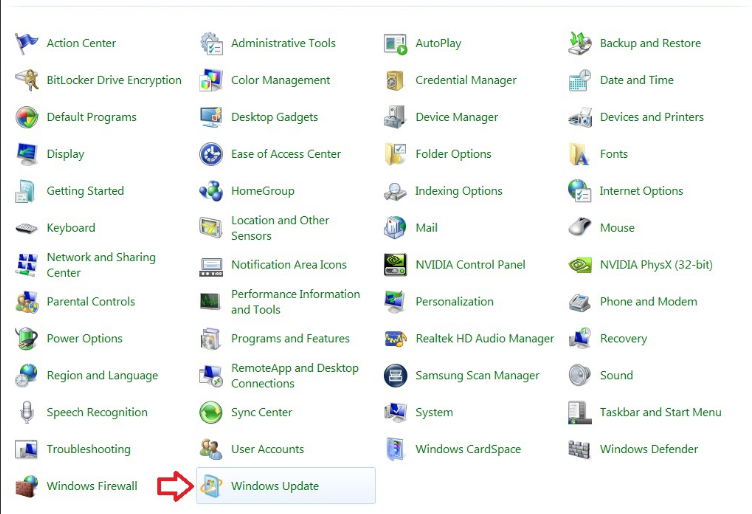This screenshot has height=514, width=752.
Task: Open the Sound speaker icon
Action: (580, 375)
